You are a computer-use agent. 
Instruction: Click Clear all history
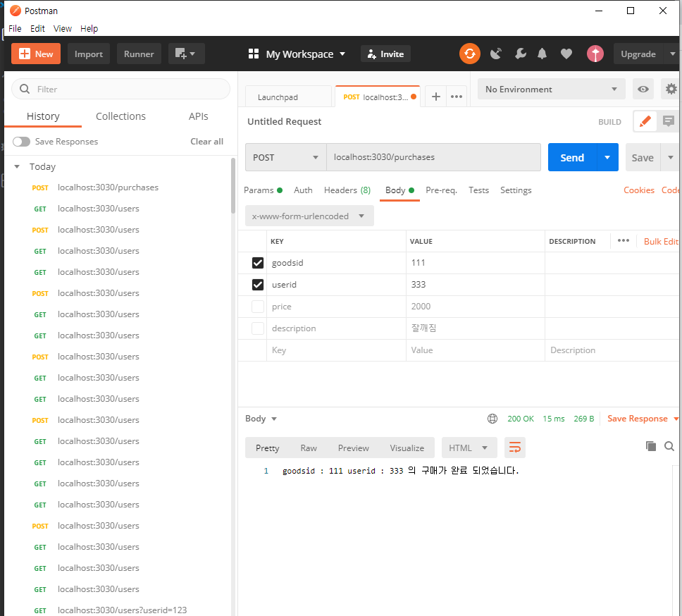206,142
